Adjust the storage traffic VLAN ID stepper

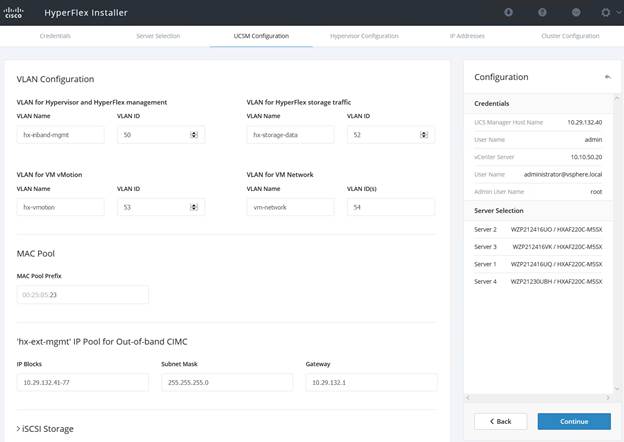click(x=424, y=135)
